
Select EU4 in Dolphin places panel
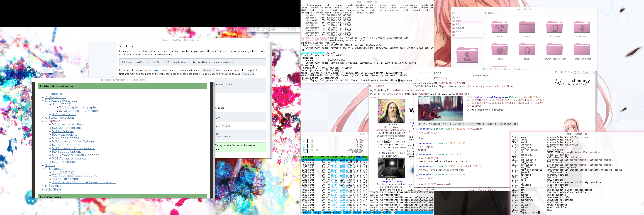pyautogui.click(x=467, y=35)
